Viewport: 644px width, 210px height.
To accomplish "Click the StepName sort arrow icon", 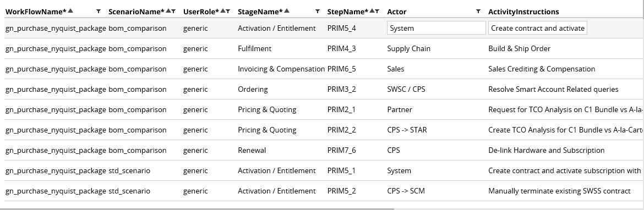I will point(372,11).
